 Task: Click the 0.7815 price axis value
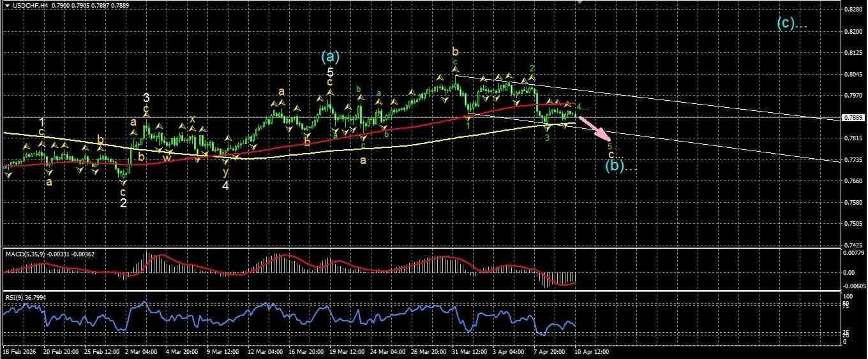coord(853,138)
